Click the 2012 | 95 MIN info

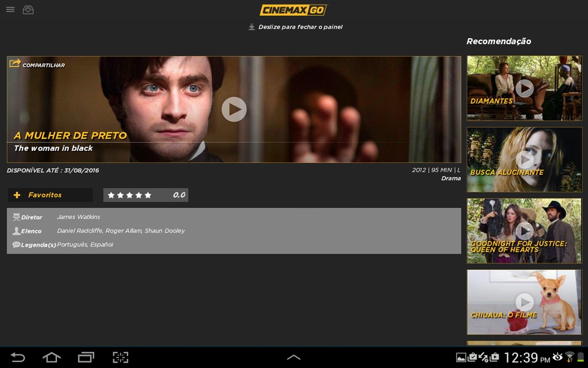tap(436, 170)
